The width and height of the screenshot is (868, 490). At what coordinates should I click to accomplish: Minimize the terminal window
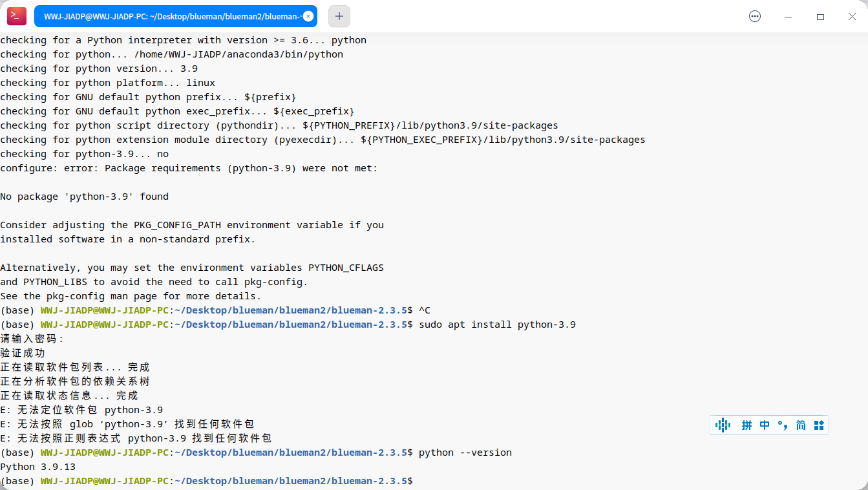tap(788, 17)
